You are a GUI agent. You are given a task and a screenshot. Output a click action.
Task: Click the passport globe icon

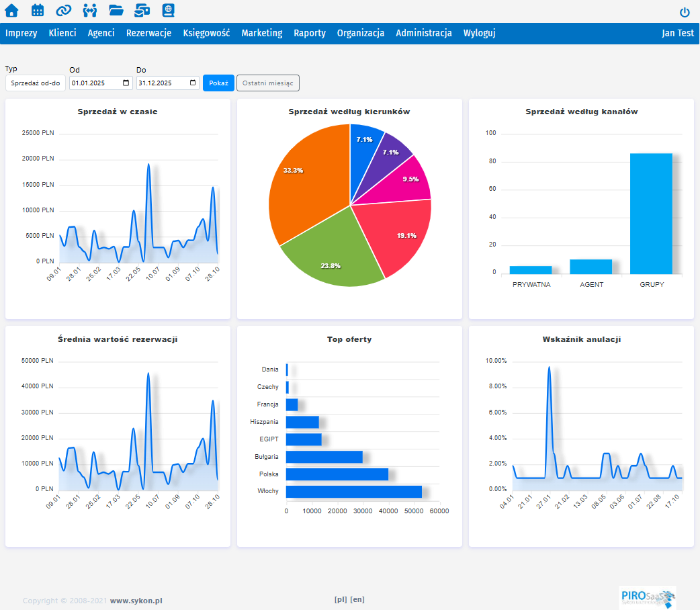[x=168, y=11]
